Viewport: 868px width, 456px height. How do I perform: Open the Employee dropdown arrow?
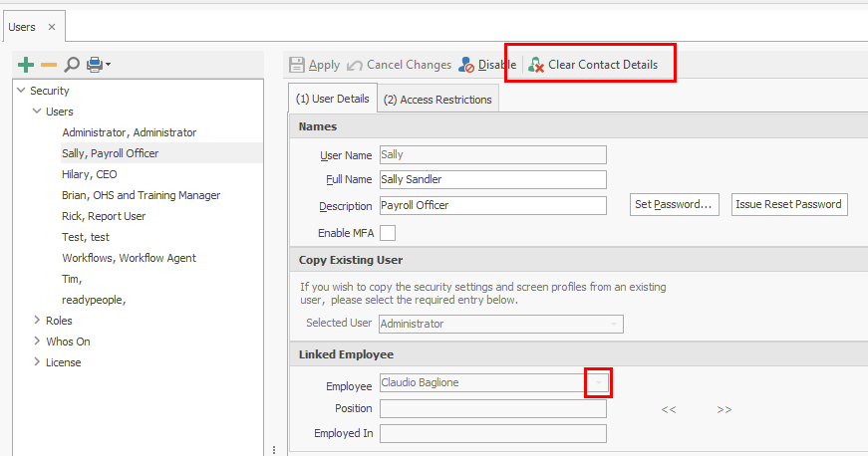pos(598,383)
